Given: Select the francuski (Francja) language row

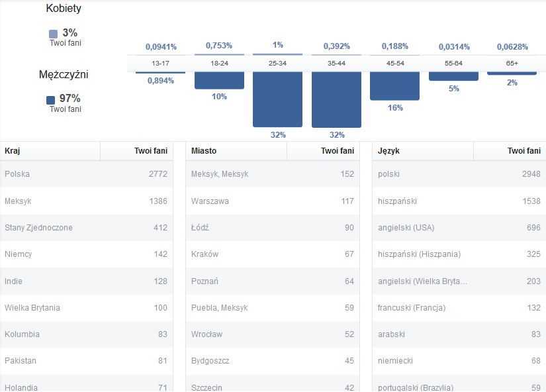Looking at the screenshot, I should pos(459,308).
